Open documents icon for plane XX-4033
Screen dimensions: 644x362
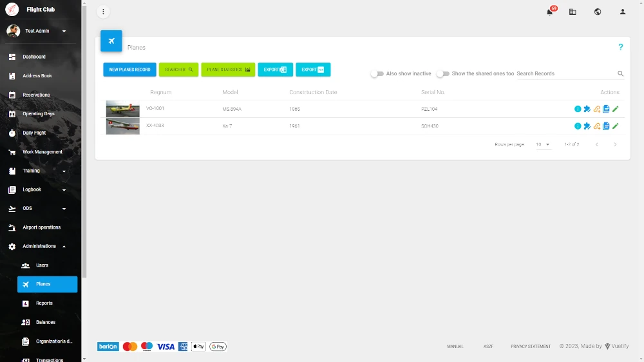coord(606,126)
